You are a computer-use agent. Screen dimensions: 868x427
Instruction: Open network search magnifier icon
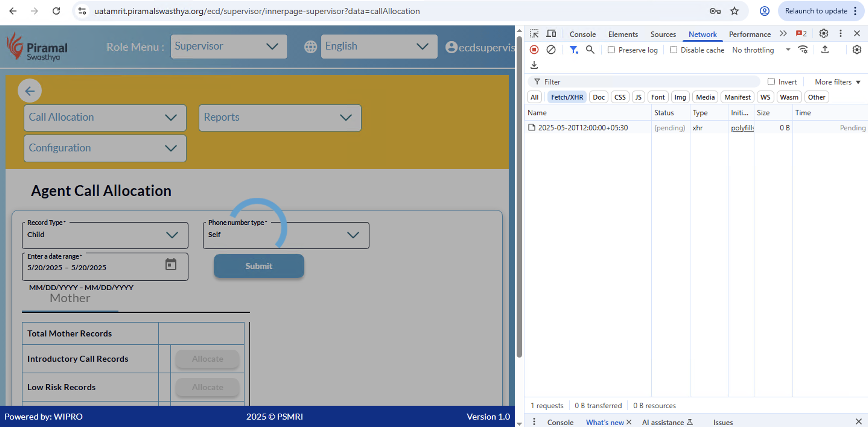(x=590, y=50)
